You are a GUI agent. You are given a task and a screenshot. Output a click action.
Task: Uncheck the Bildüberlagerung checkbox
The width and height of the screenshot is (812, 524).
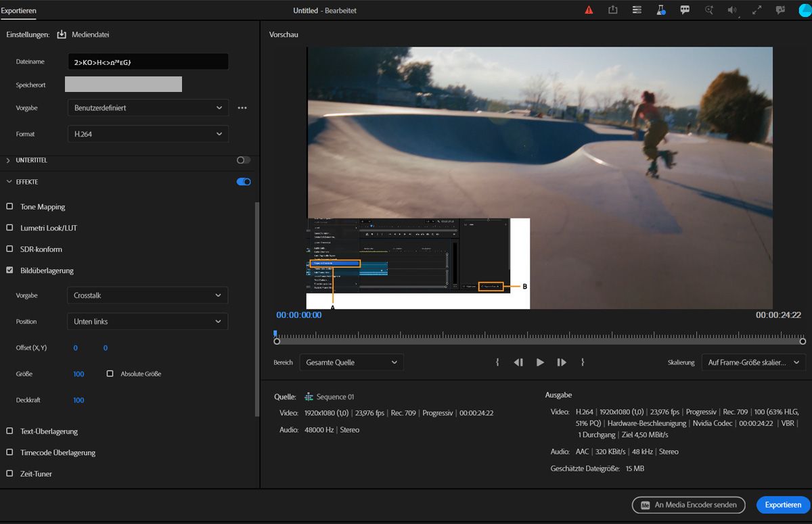point(9,270)
